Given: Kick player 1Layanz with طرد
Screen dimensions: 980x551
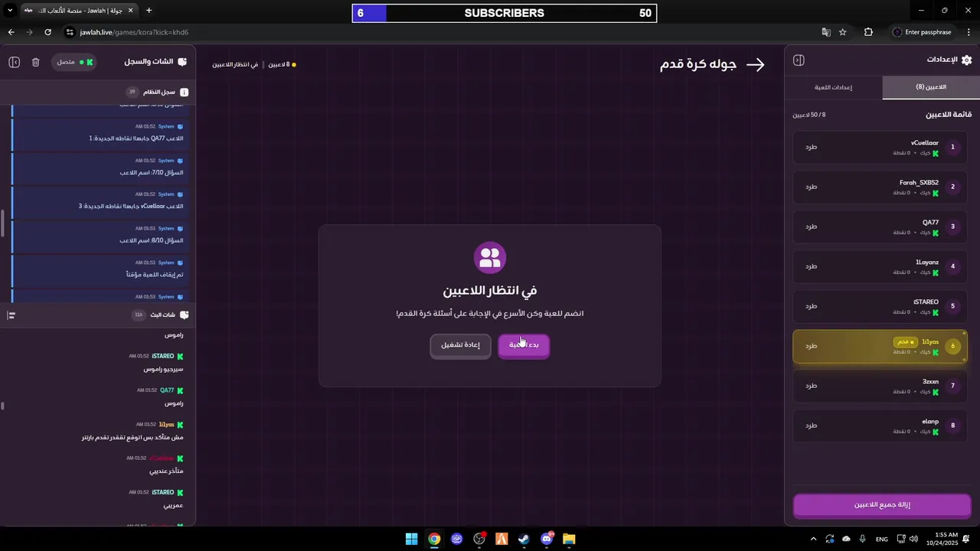Looking at the screenshot, I should (811, 266).
